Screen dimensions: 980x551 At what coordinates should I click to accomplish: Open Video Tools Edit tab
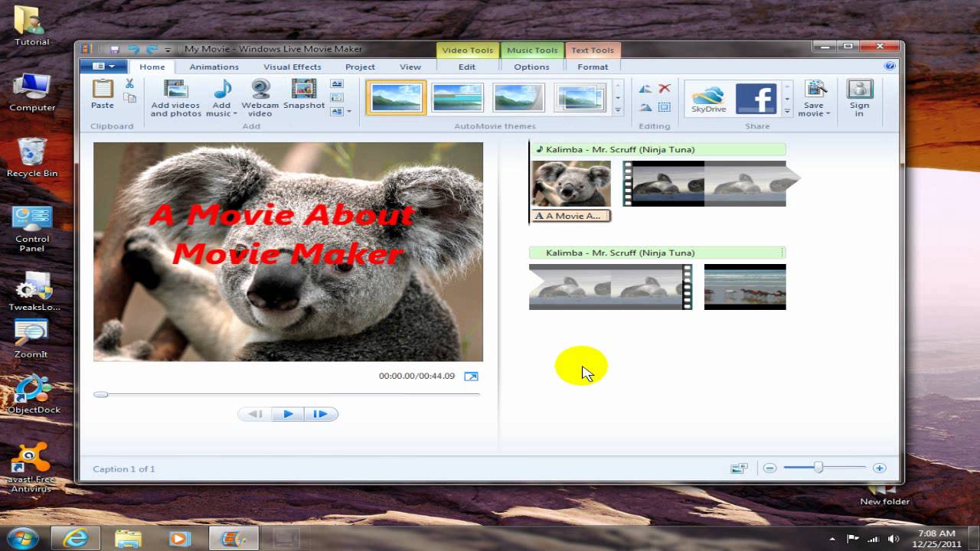click(x=467, y=67)
